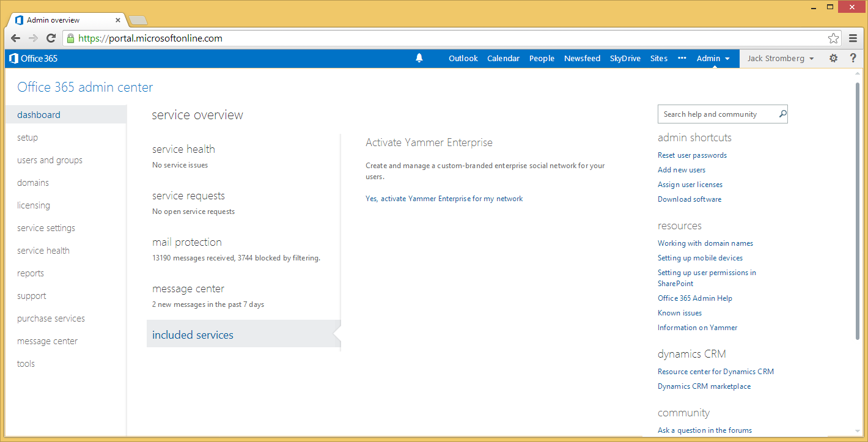
Task: Open Sites from the top navigation
Action: tap(659, 58)
